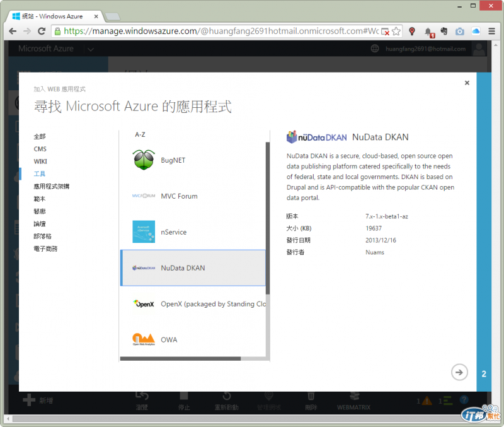Select the 網站 - Windows Azure tab
Viewport: 504px width, 427px height.
[53, 16]
